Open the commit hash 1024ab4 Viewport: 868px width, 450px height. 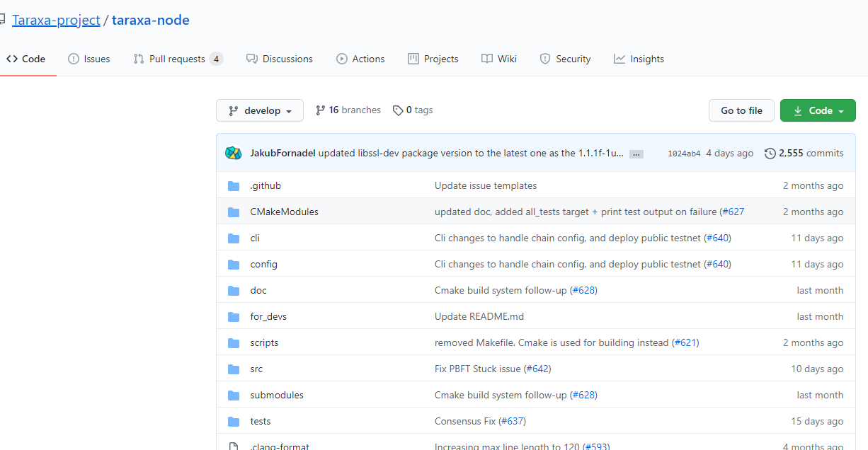click(x=684, y=154)
